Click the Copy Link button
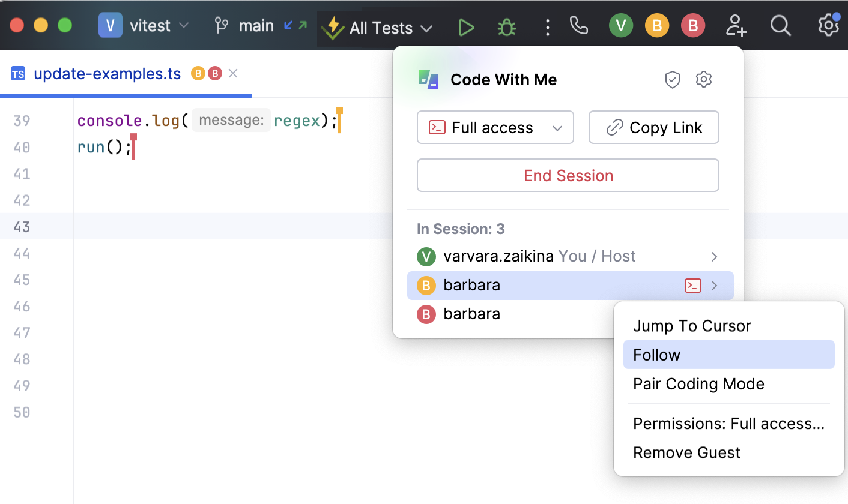 click(653, 128)
